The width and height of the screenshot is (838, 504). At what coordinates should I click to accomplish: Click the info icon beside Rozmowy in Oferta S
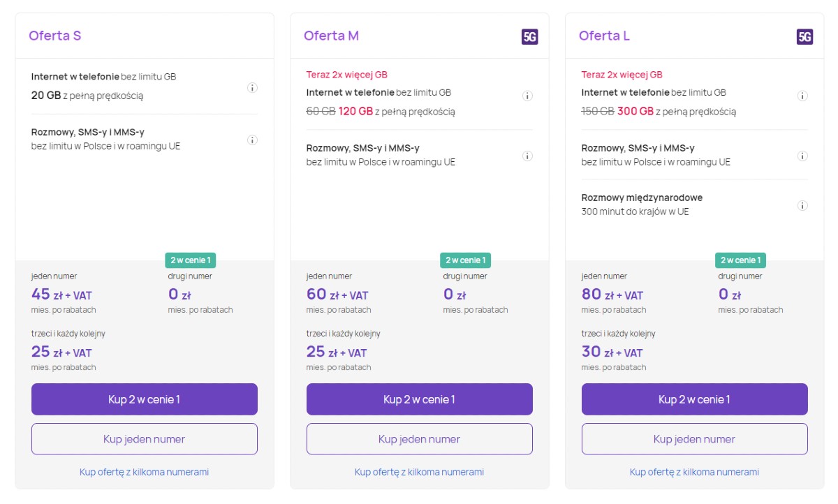[x=252, y=139]
